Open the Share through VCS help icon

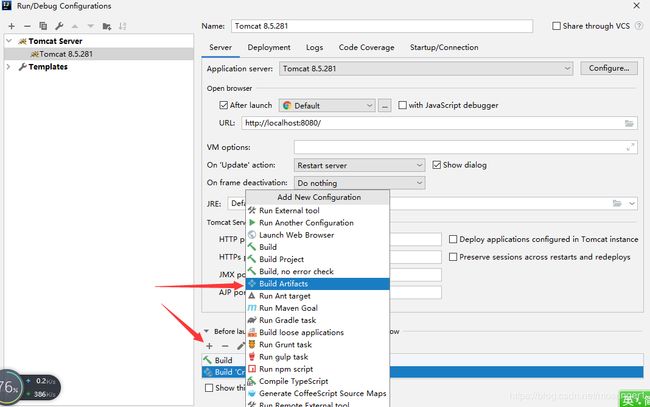coord(639,26)
